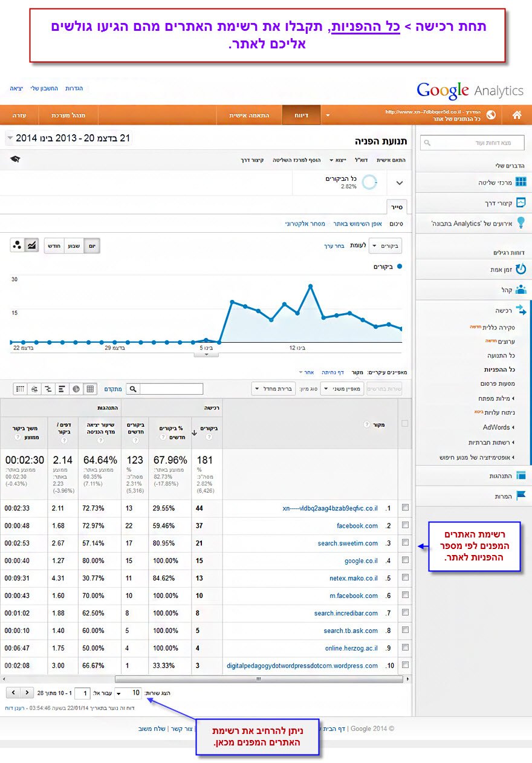This screenshot has width=532, height=763.
Task: Open the search.sweetim.com source link
Action: point(348,544)
